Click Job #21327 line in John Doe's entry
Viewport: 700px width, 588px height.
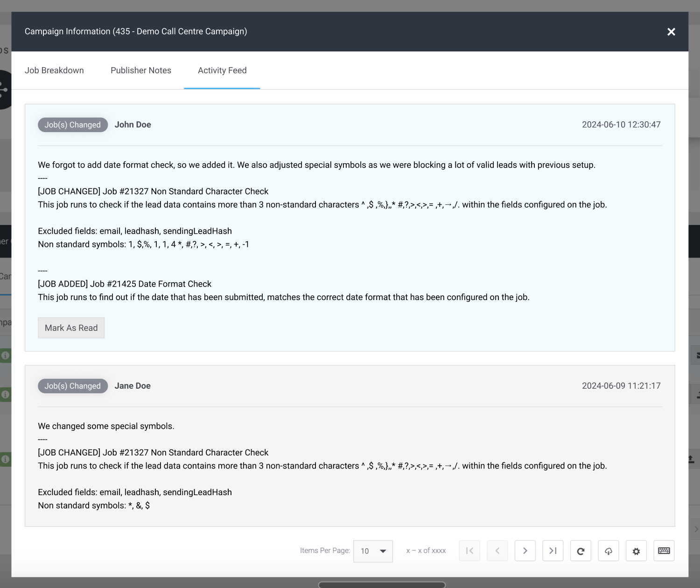[153, 191]
